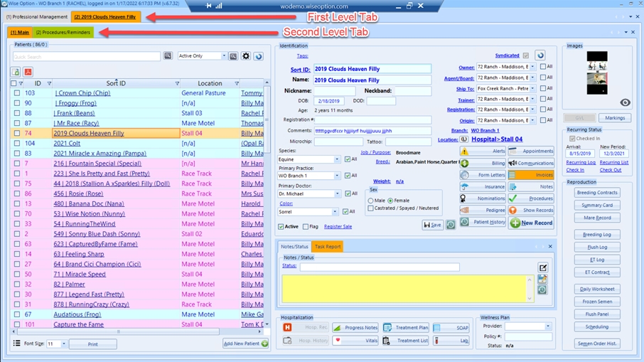This screenshot has height=362, width=644.
Task: Click the green New Record button
Action: coord(530,223)
